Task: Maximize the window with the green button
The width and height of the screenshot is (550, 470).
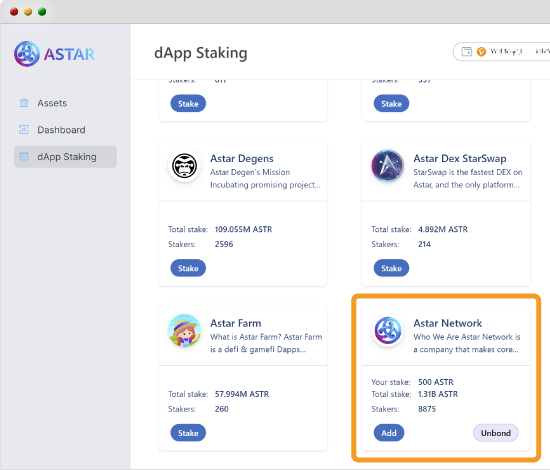Action: [x=42, y=12]
